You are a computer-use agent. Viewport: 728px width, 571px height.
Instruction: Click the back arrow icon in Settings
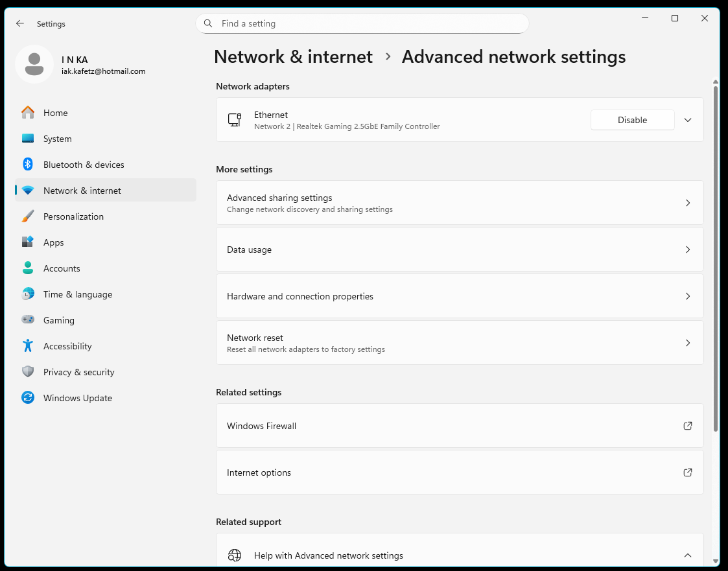20,24
